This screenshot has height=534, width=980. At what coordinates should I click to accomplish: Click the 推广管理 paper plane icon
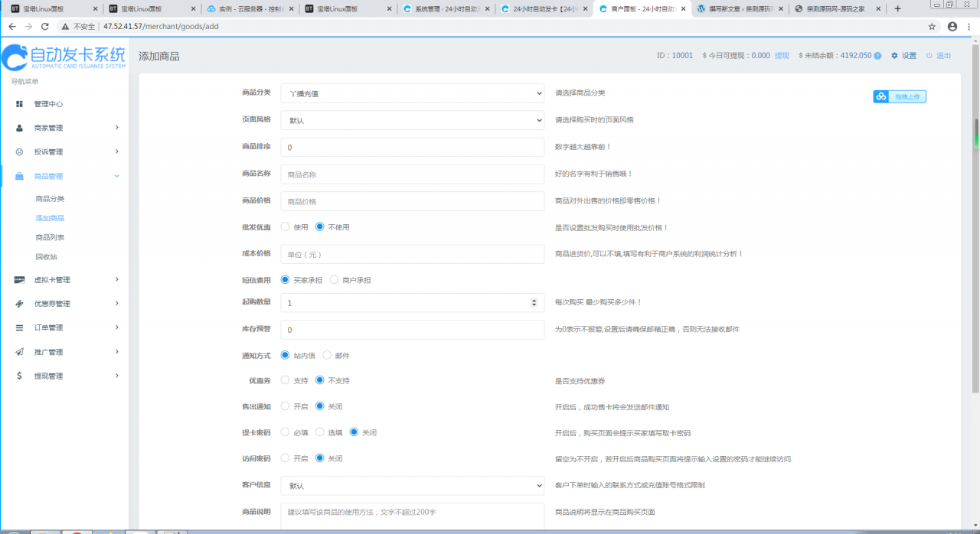tap(20, 352)
